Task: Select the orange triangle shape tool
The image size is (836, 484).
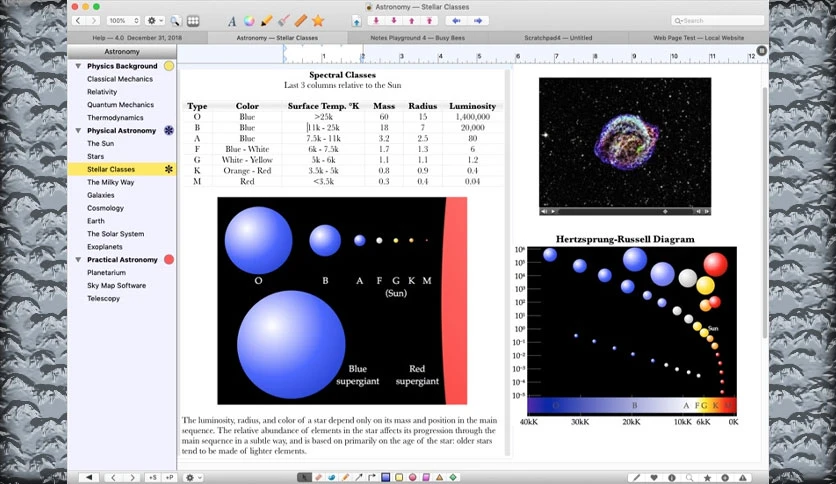Action: coord(440,478)
